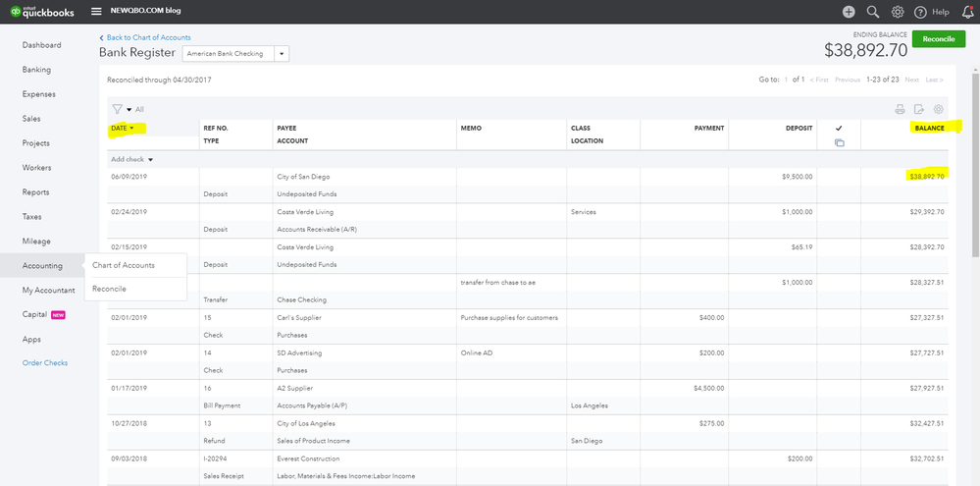The height and width of the screenshot is (486, 980).
Task: Click the copy icon under checkmark column
Action: [x=839, y=142]
